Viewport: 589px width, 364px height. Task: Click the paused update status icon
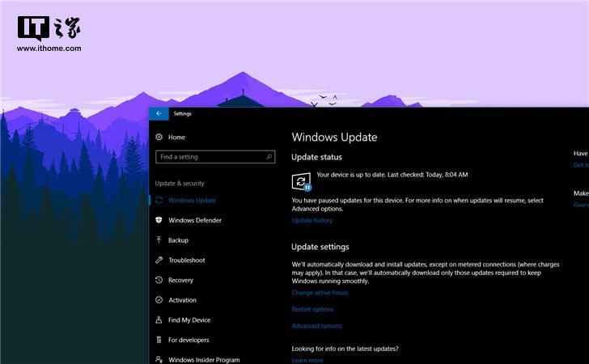[301, 182]
